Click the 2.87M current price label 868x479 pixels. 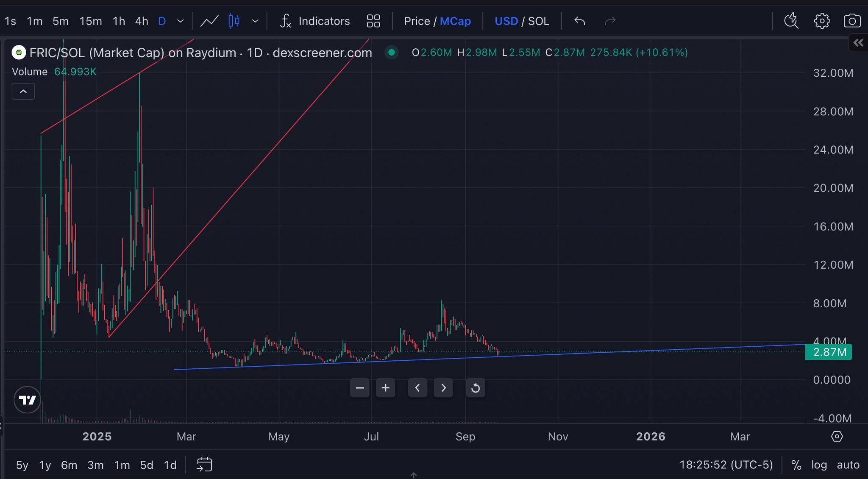(x=828, y=352)
